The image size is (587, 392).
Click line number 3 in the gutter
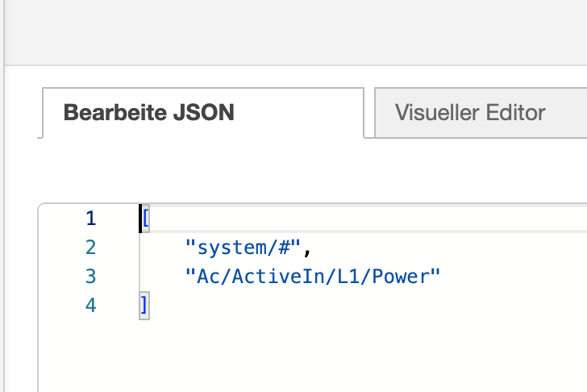(90, 277)
